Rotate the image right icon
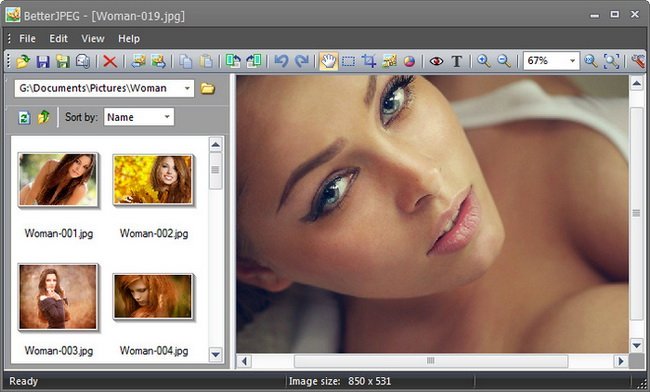Viewport: 650px width, 392px height. pyautogui.click(x=253, y=61)
